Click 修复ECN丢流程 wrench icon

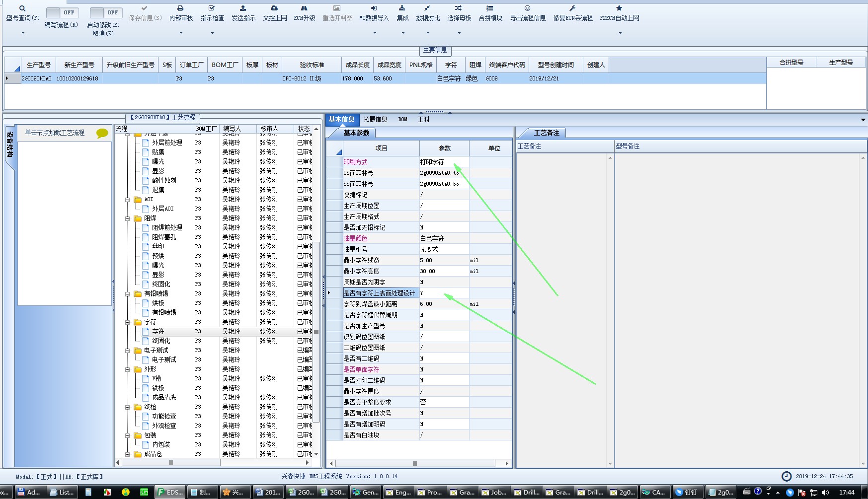[x=573, y=13]
